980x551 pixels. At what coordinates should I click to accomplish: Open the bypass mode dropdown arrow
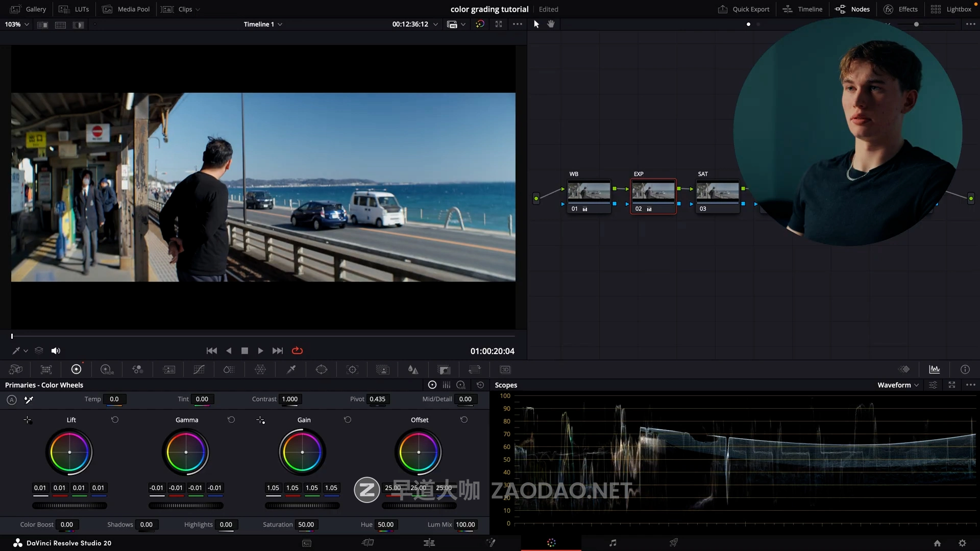pos(463,24)
